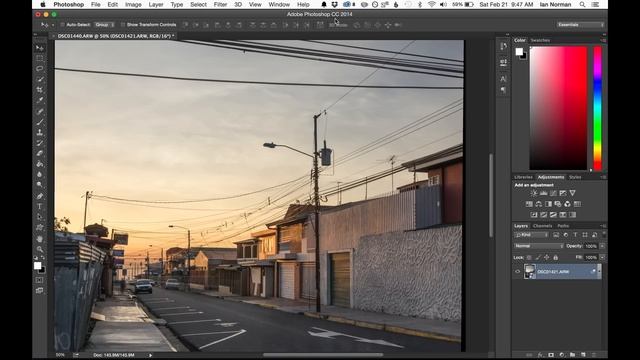The image size is (640, 360).
Task: Toggle type layer filter
Action: 575,235
